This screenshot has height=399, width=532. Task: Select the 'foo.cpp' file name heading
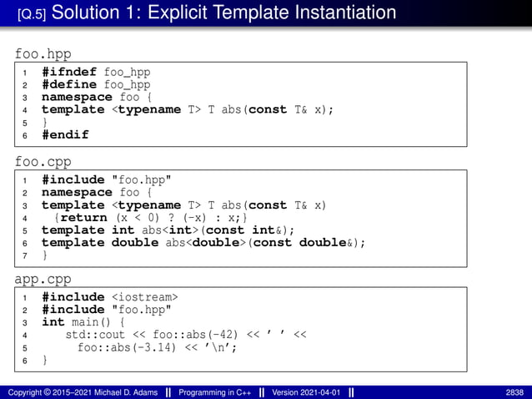43,162
